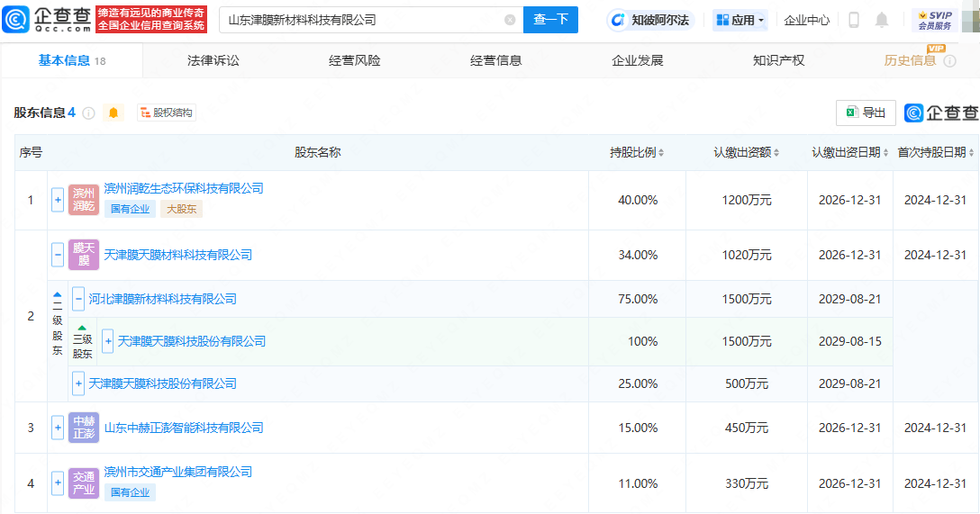Viewport: 980px width, 514px height.
Task: Expand the 25.00% 天津膜天膜科技股份 row
Action: point(78,383)
